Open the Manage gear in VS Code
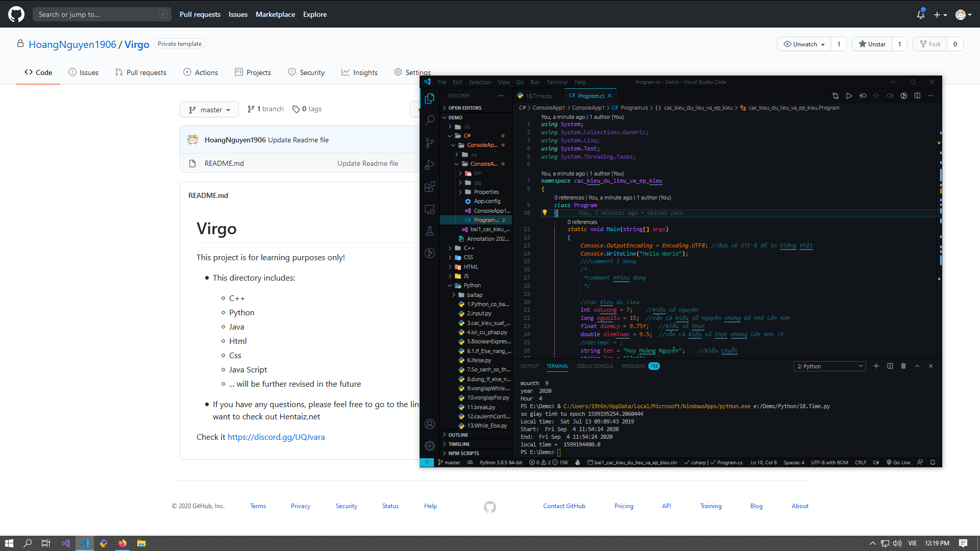 coord(430,445)
